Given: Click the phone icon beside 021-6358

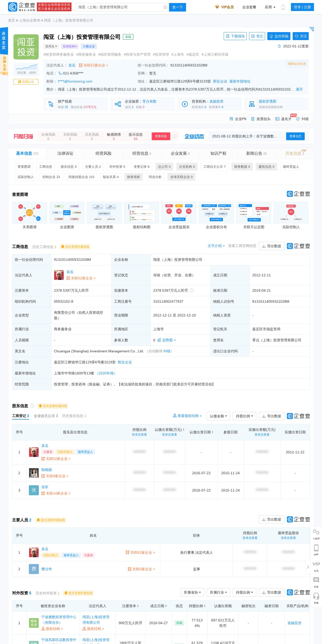Looking at the screenshot, I should point(60,73).
